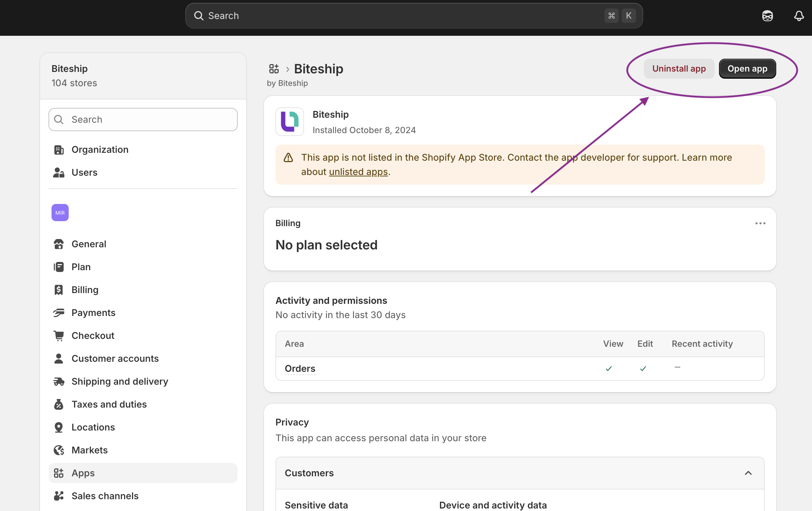Select Apps in the settings sidebar
Viewport: 812px width, 511px height.
point(143,473)
